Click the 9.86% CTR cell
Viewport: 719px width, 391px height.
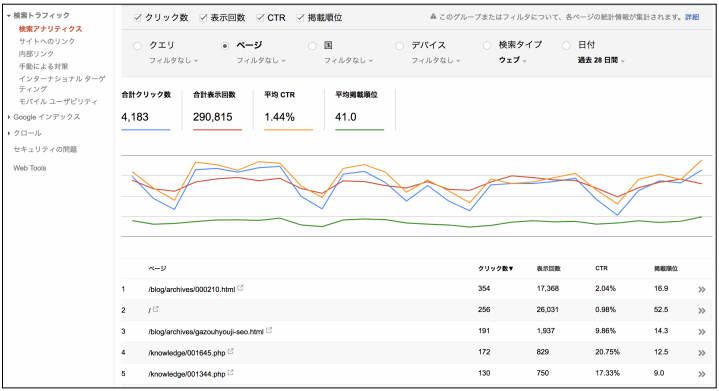[605, 330]
